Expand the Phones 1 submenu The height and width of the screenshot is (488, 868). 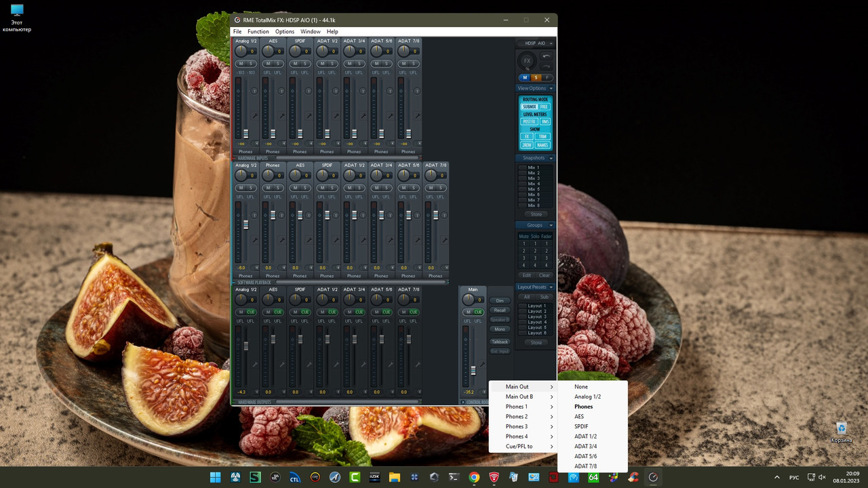(x=523, y=407)
